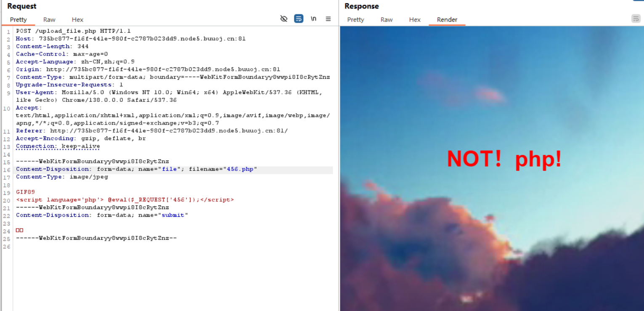Click filename value "456.php"
Screen dimensions: 644x311
point(240,169)
